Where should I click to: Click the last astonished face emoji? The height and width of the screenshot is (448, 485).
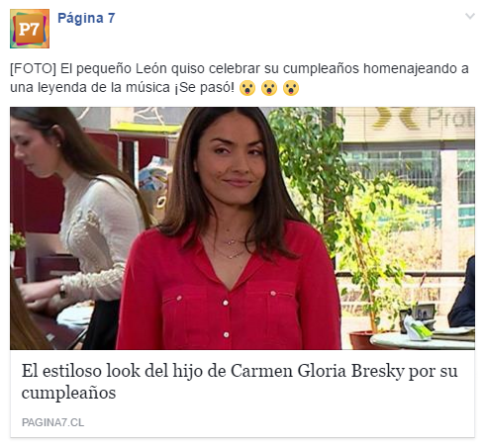point(291,88)
